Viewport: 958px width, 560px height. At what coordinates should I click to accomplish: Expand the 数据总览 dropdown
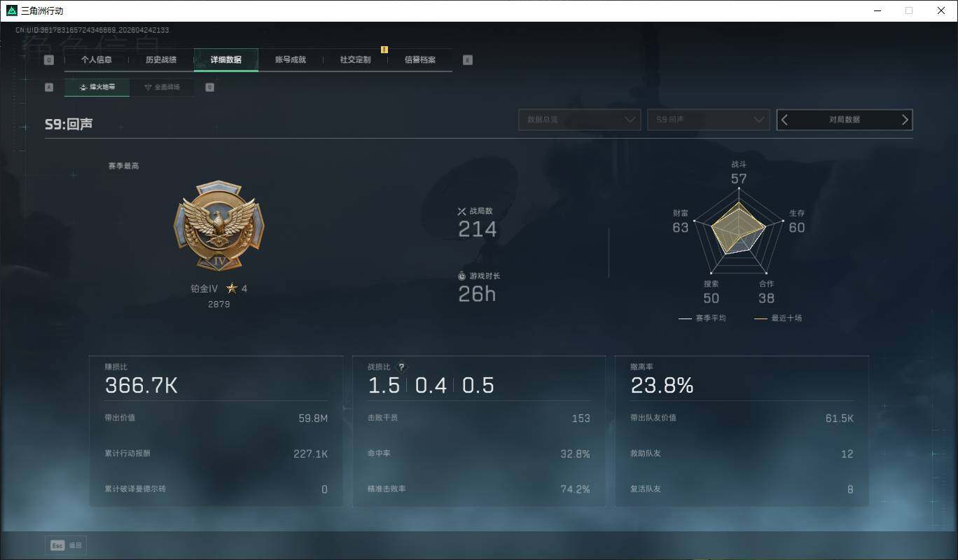[580, 120]
